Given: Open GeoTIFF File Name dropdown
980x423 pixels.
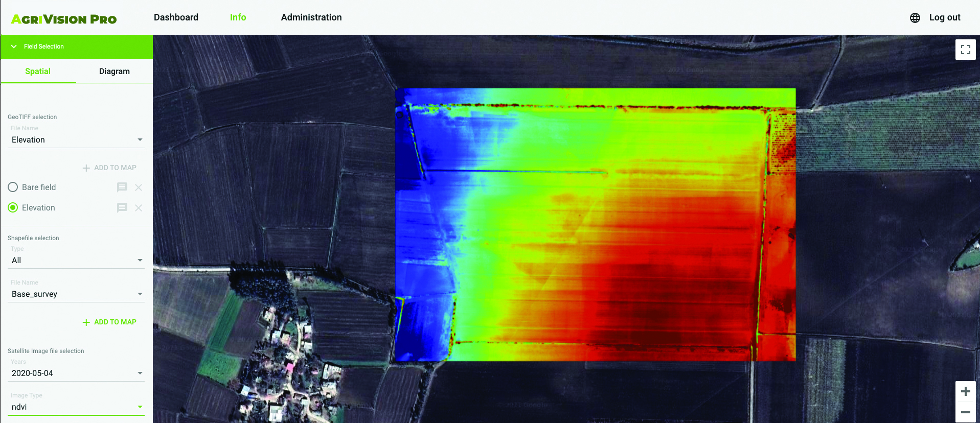Looking at the screenshot, I should (x=76, y=140).
